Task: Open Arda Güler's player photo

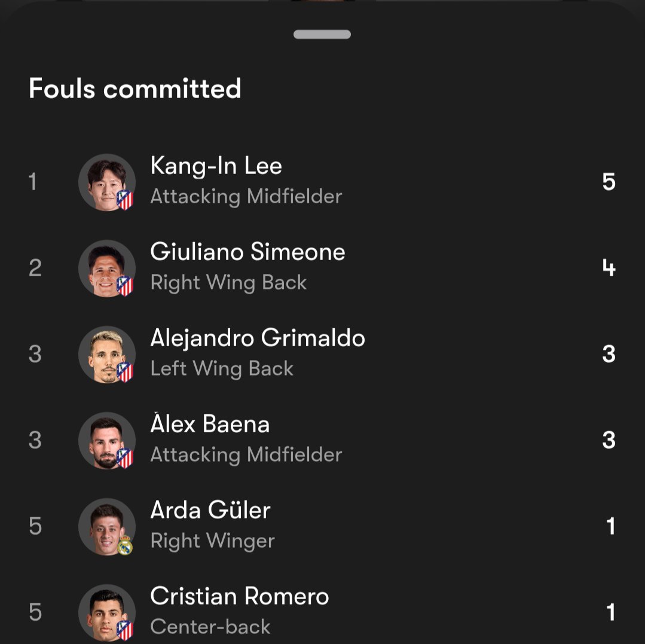Action: tap(107, 527)
